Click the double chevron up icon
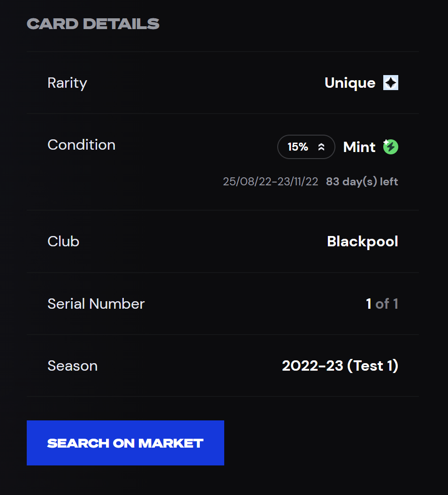This screenshot has height=495, width=448. [x=321, y=147]
